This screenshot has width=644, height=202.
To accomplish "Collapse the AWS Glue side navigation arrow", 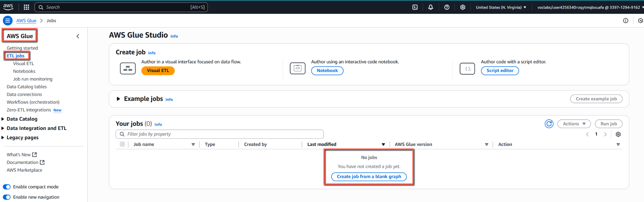I will point(78,36).
